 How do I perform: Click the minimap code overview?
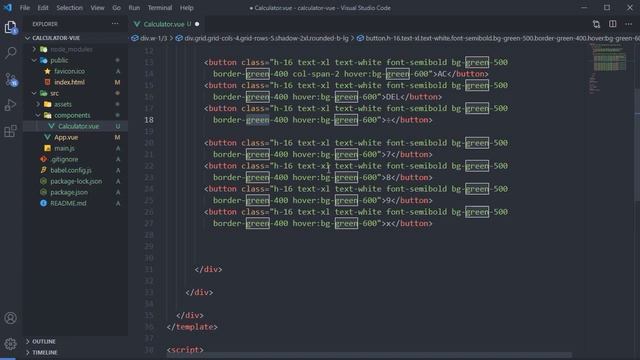[x=609, y=69]
